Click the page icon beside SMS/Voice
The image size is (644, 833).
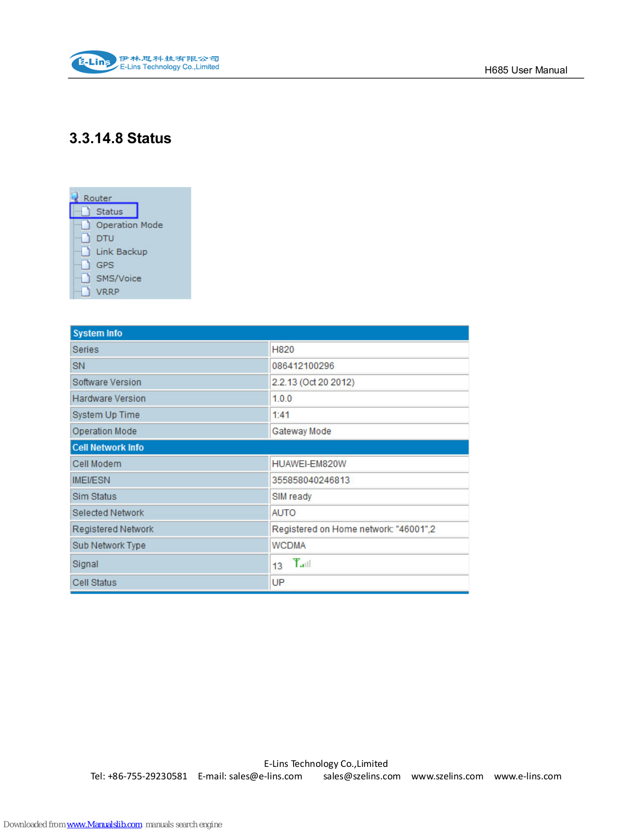pyautogui.click(x=86, y=278)
